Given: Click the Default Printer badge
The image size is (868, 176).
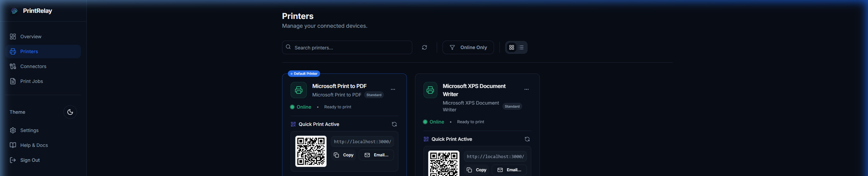Looking at the screenshot, I should [x=304, y=73].
